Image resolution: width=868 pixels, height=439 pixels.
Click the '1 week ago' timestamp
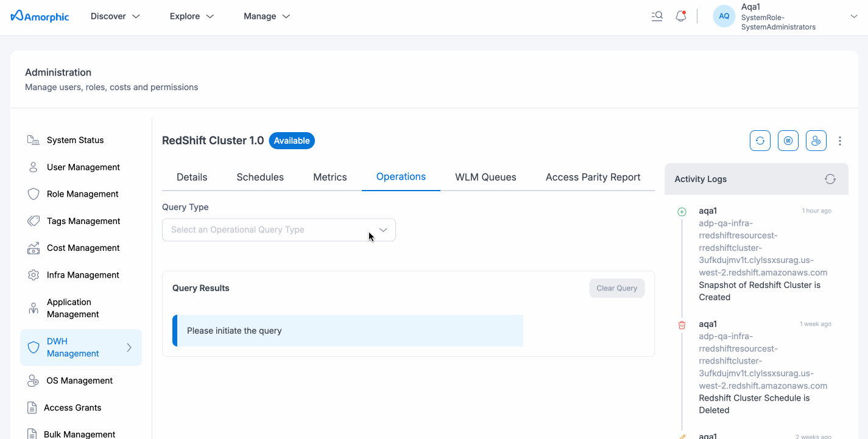point(816,324)
